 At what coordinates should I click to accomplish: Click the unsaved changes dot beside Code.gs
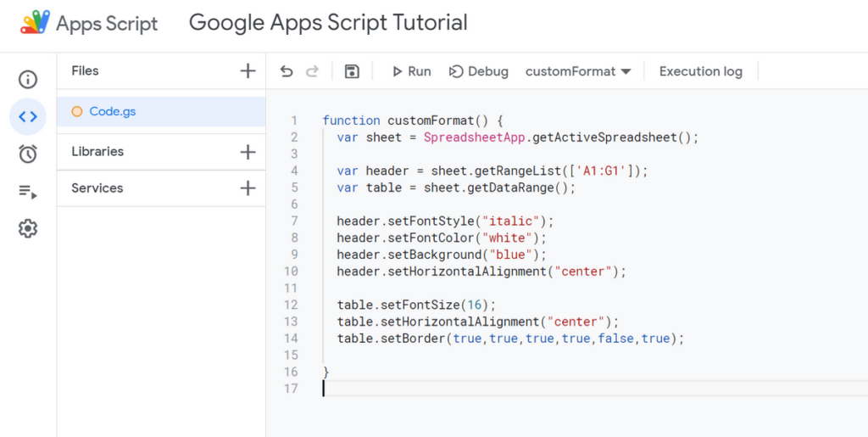point(77,111)
